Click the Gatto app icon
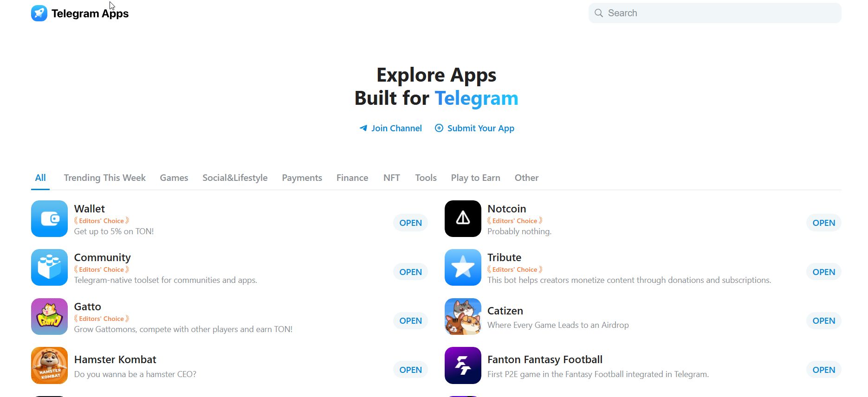This screenshot has width=868, height=397. (x=49, y=316)
